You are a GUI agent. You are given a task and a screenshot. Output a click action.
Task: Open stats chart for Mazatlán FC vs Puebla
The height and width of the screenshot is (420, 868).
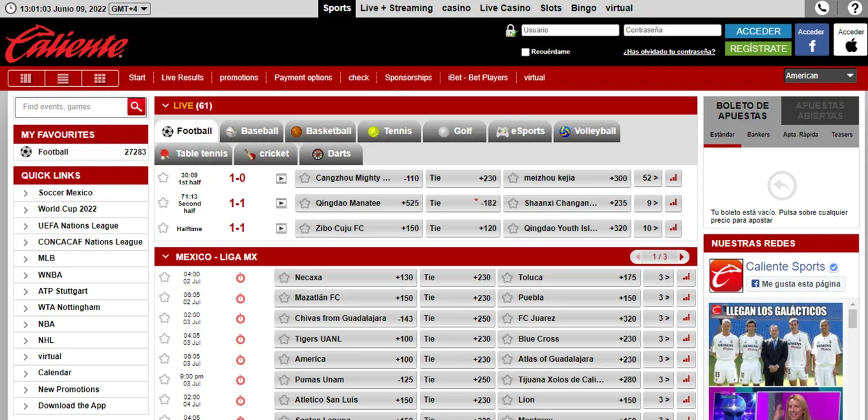pyautogui.click(x=686, y=297)
